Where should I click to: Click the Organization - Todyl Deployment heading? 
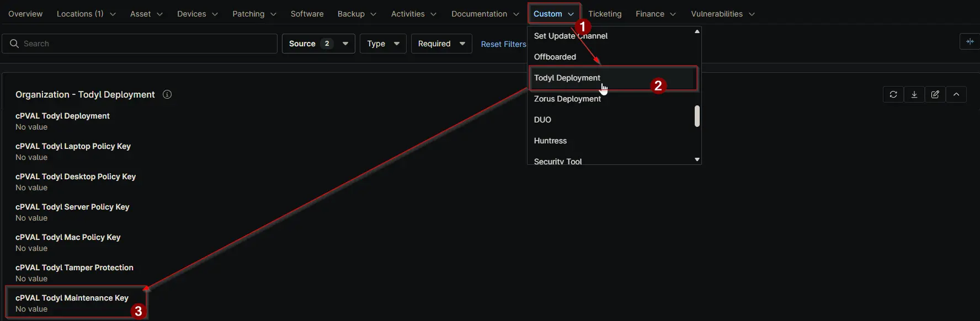[85, 94]
